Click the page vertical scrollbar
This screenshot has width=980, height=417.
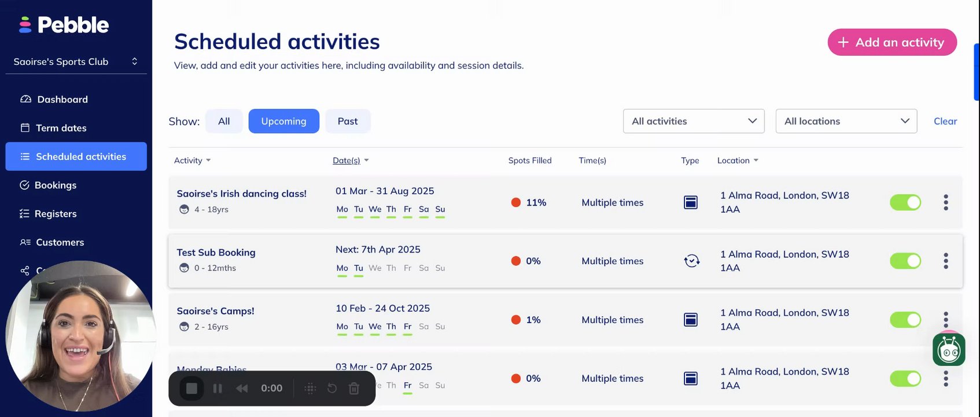click(977, 72)
